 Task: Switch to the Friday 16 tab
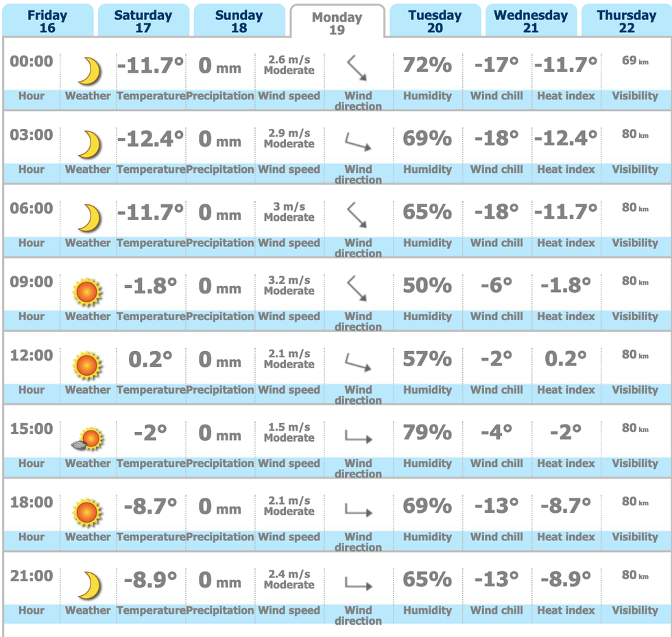click(x=47, y=20)
